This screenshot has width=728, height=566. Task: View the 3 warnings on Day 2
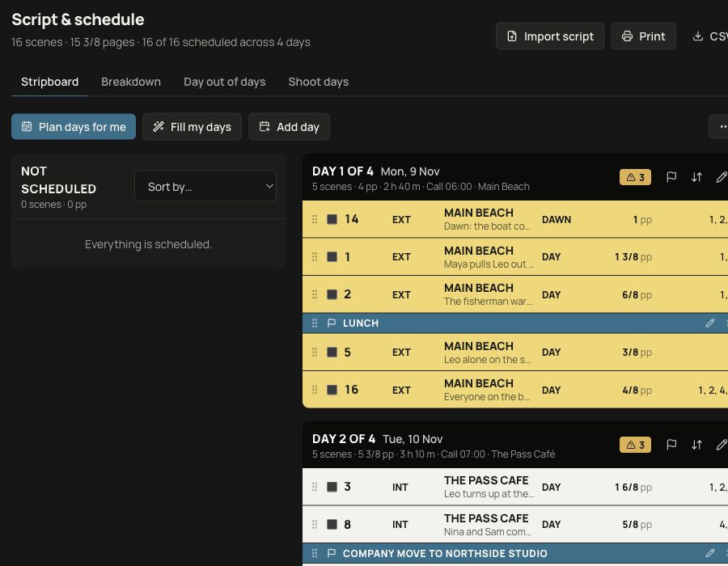[x=635, y=445]
